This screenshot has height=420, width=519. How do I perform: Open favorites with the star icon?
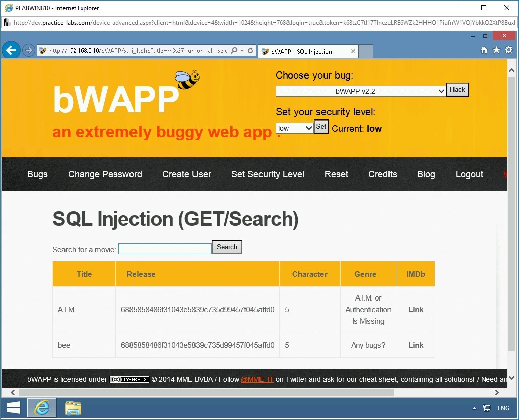(496, 50)
